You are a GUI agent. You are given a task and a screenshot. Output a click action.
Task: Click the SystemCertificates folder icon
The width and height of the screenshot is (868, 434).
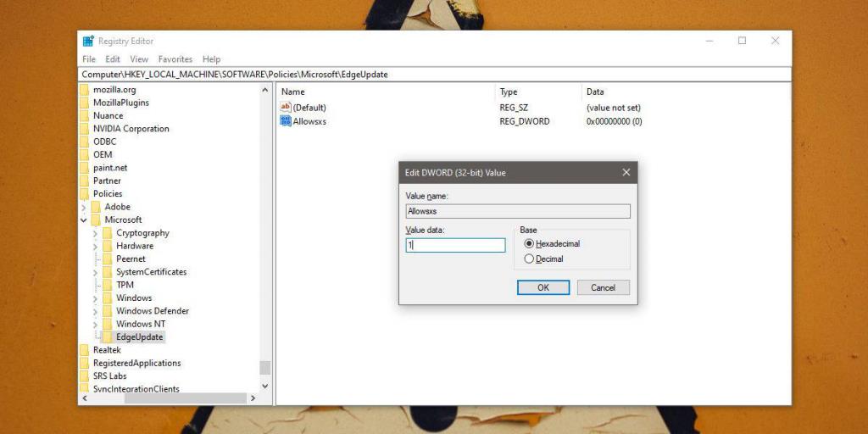[x=108, y=272]
